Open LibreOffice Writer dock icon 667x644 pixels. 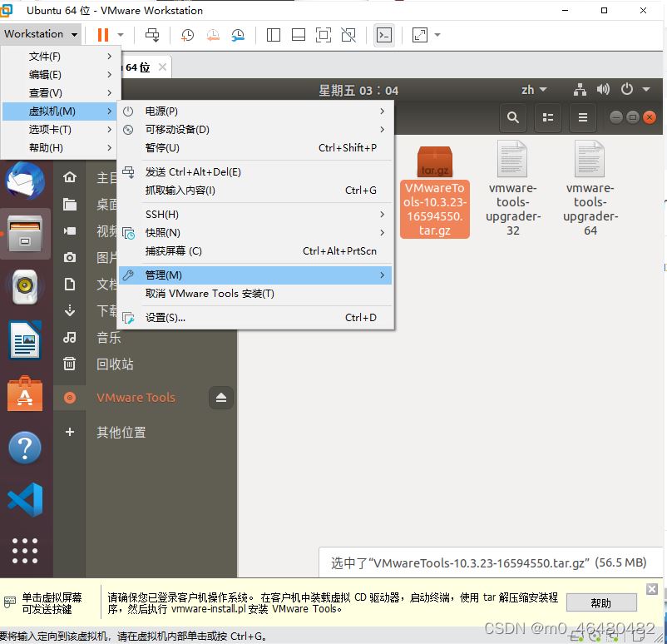pos(25,340)
